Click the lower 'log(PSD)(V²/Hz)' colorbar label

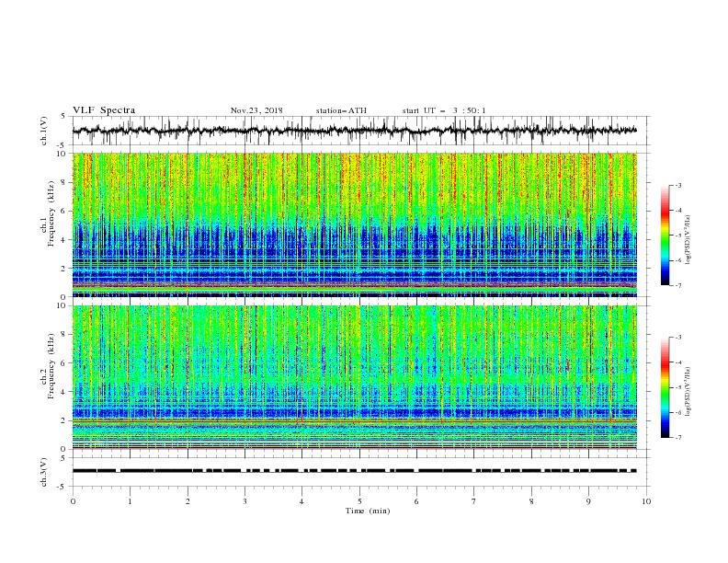point(688,391)
